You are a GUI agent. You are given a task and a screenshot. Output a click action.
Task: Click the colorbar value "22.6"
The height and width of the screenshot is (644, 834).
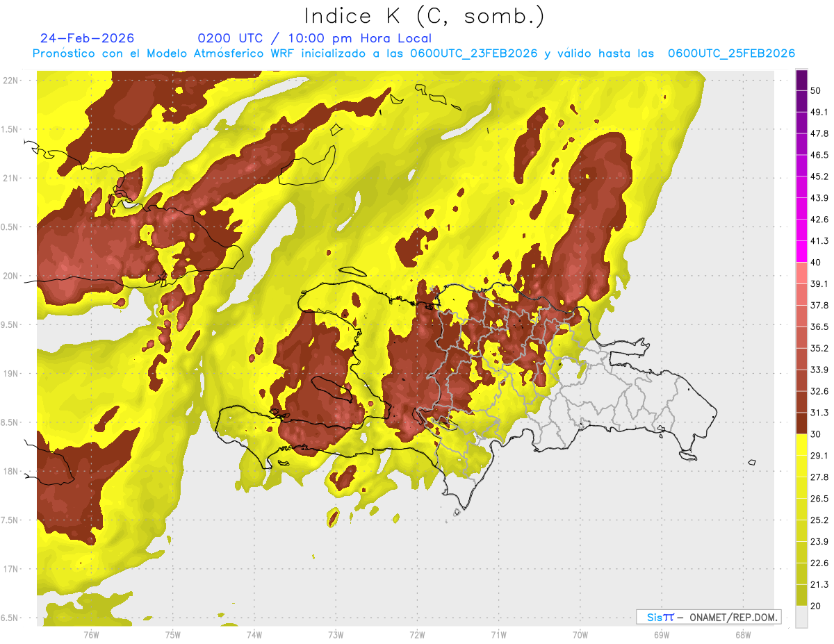pos(819,563)
